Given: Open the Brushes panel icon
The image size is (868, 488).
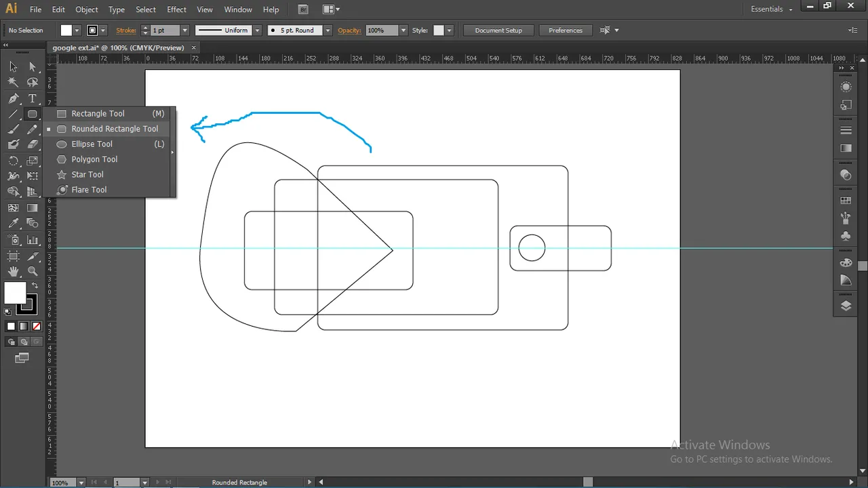Looking at the screenshot, I should pos(846,218).
